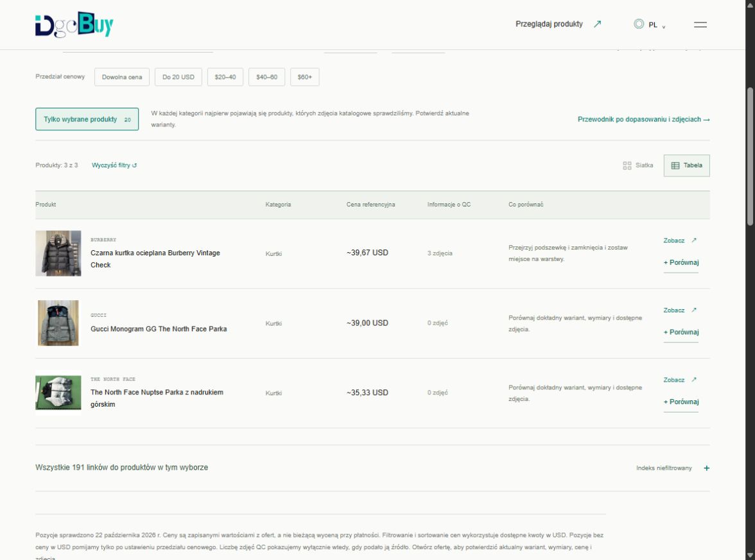Select the $20–40 price range
The height and width of the screenshot is (560, 755).
(x=225, y=77)
